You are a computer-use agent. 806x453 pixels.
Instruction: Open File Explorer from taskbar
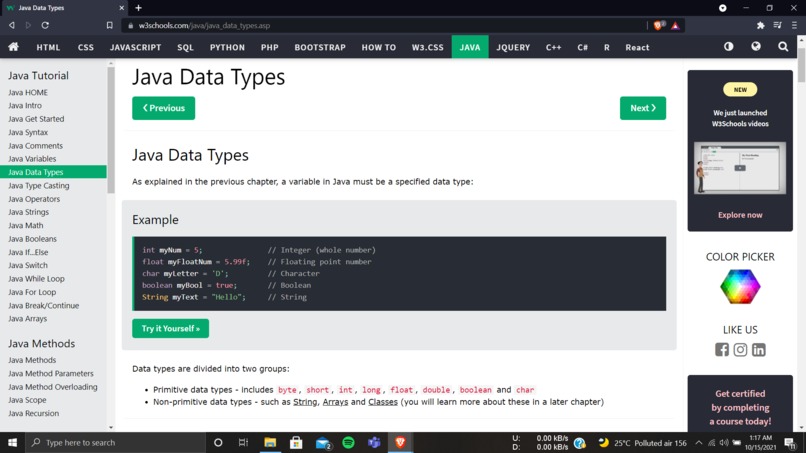coord(270,442)
